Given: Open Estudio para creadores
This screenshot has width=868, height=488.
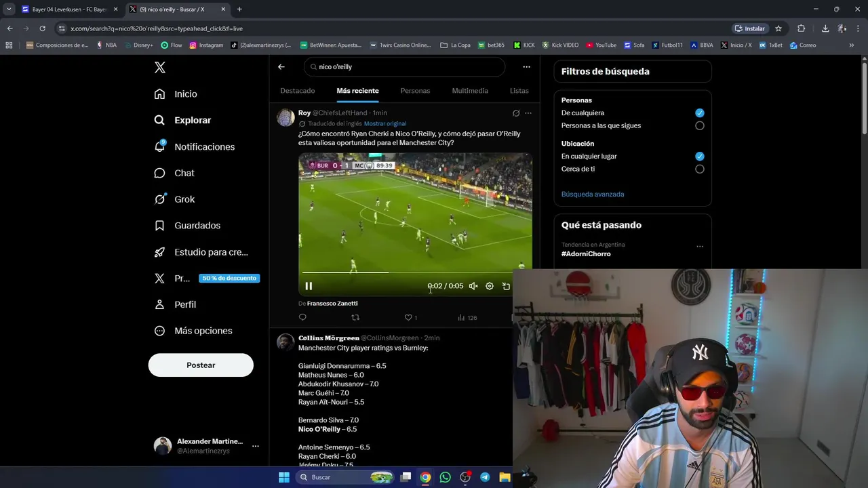Looking at the screenshot, I should pos(201,252).
